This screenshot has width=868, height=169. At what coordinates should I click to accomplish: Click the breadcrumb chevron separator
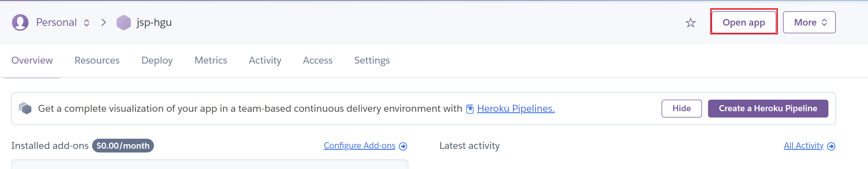click(x=103, y=23)
